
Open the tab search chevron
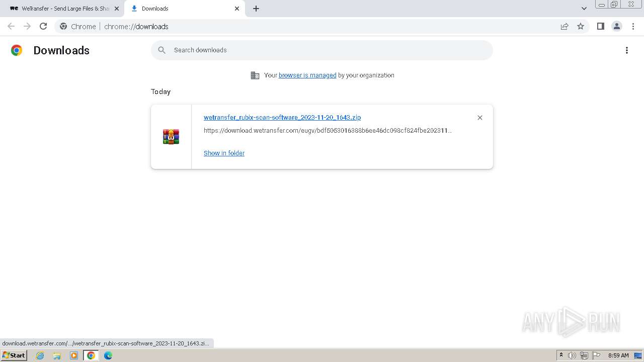point(584,9)
